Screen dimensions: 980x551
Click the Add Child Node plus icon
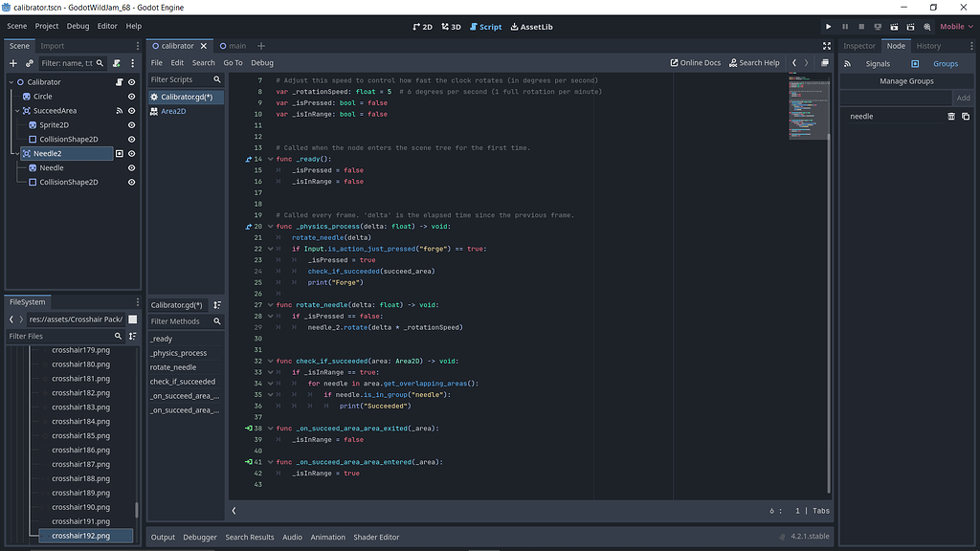13,63
